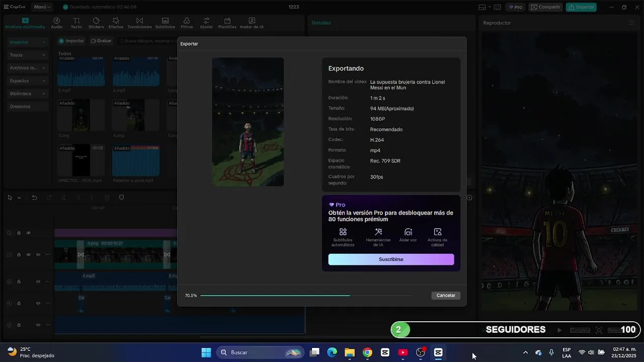The height and width of the screenshot is (362, 644).
Task: Open more options on the 4.mp3 track
Action: [x=48, y=282]
